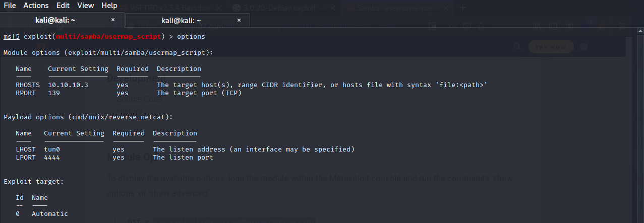Click the RHOSTS option name
The image size is (644, 223).
tap(28, 85)
